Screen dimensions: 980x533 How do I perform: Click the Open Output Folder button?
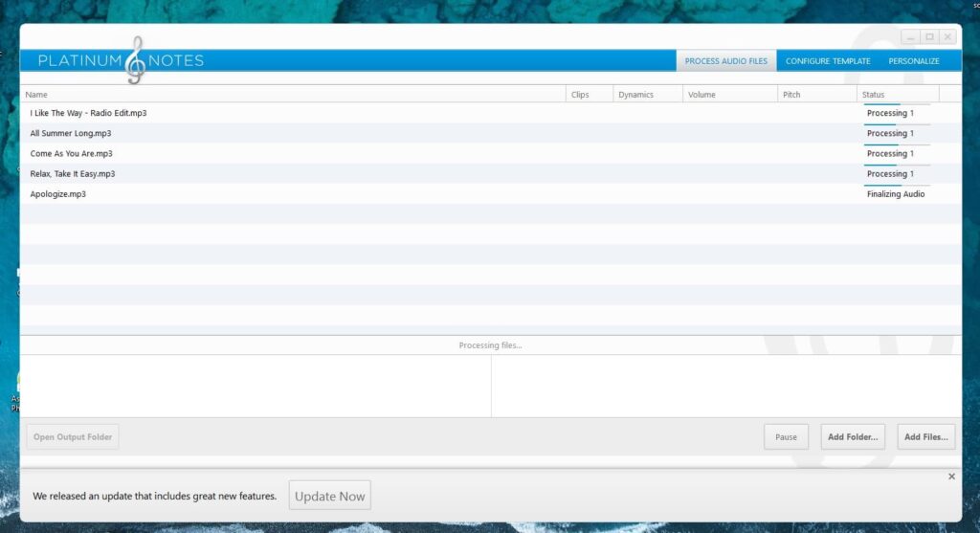click(x=73, y=437)
